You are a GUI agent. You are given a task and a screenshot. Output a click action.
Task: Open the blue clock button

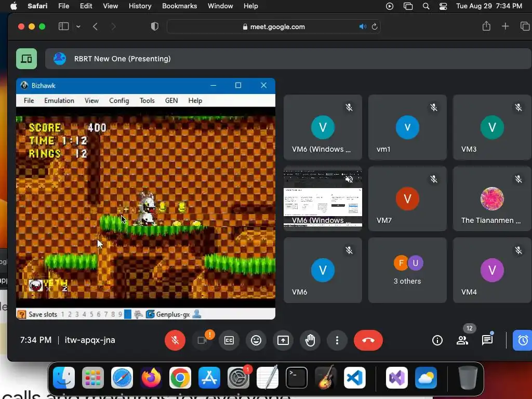[522, 340]
